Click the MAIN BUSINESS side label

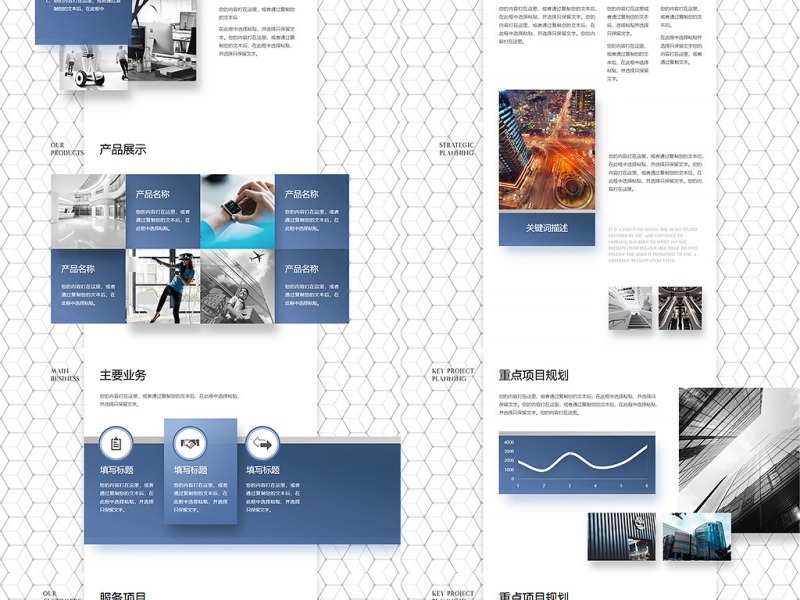coord(66,375)
